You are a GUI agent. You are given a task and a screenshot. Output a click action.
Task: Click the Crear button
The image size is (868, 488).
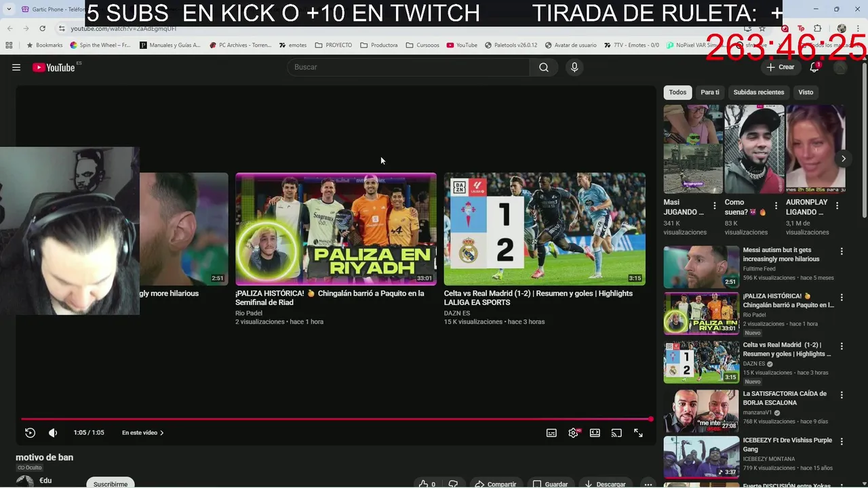[780, 67]
